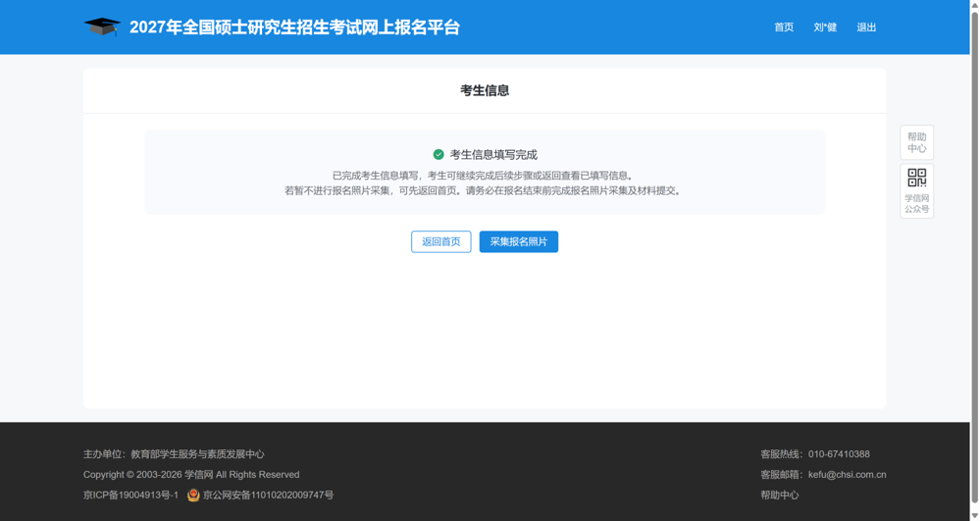This screenshot has height=521, width=980.
Task: Click email kefu@chsi.com.cn
Action: pyautogui.click(x=847, y=475)
